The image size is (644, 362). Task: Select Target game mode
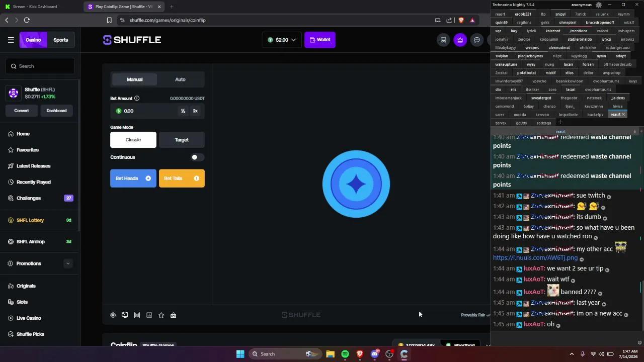pos(182,140)
